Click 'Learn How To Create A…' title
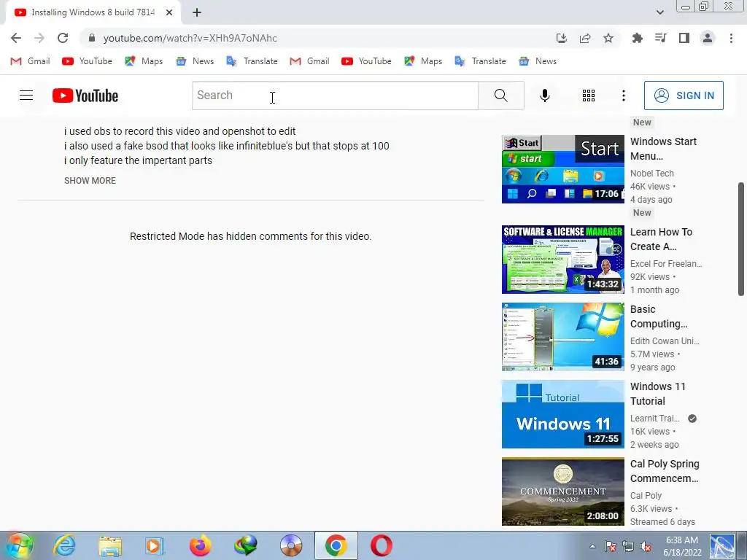The width and height of the screenshot is (747, 560). click(x=661, y=239)
